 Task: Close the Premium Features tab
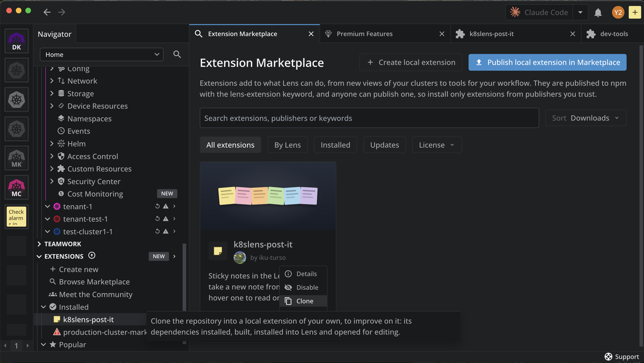click(x=442, y=34)
